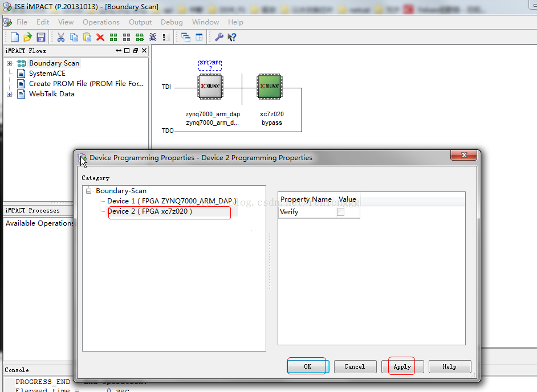
Task: Click the Console panel title
Action: click(17, 370)
